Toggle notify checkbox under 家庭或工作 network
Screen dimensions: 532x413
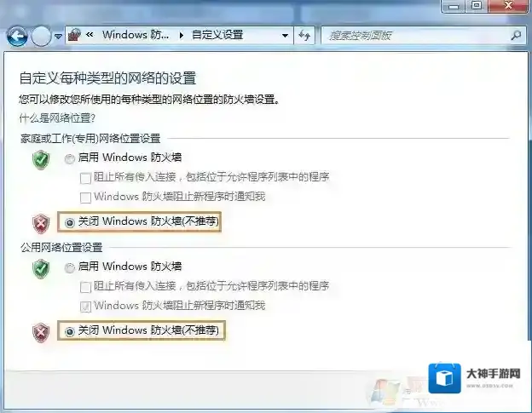coord(85,198)
